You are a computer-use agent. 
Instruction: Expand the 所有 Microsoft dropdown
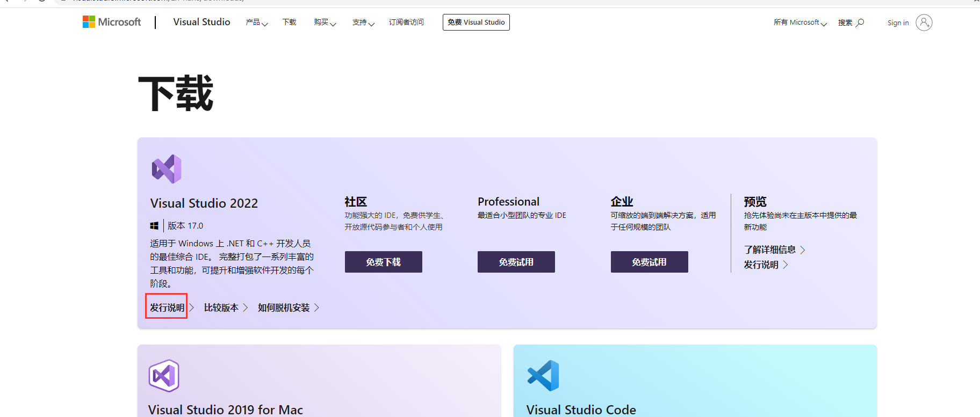[x=800, y=23]
